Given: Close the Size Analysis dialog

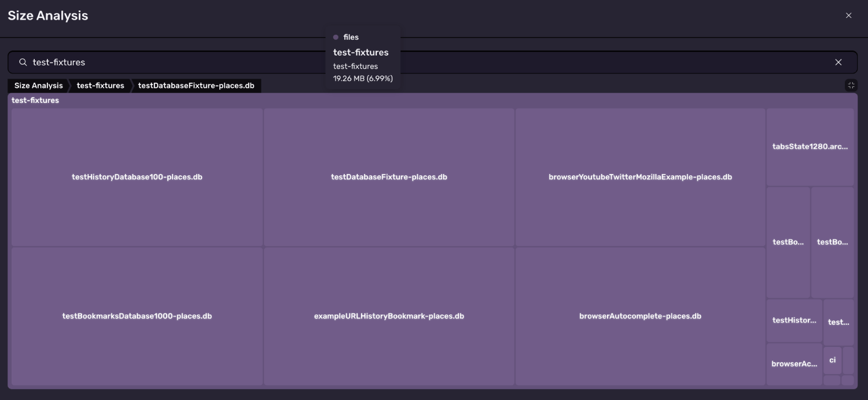Looking at the screenshot, I should [x=848, y=15].
